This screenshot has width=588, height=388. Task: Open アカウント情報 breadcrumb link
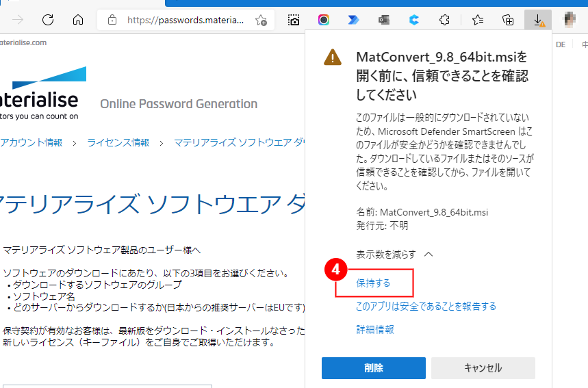[31, 142]
